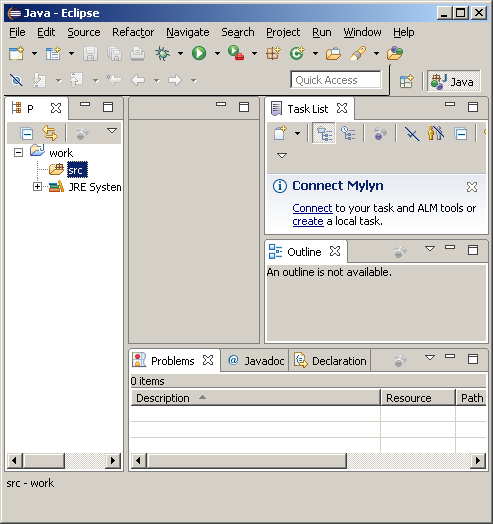Click the Open Perspective icon
Viewport: 493px width, 524px height.
point(407,81)
